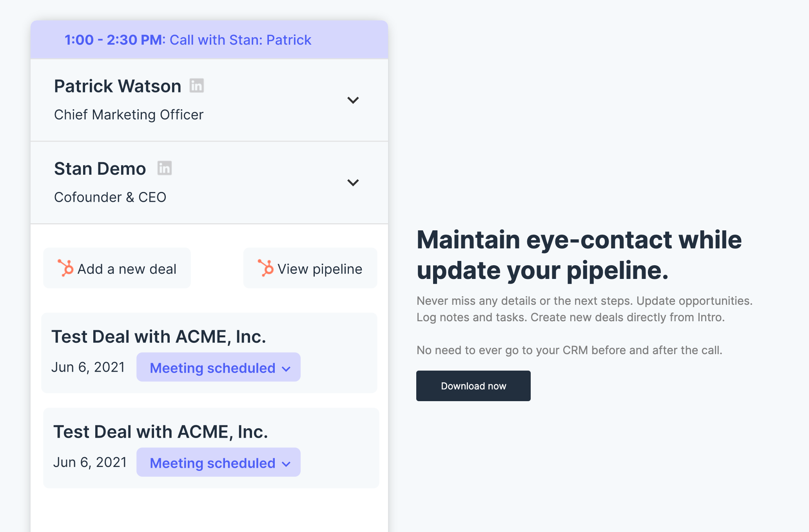Click the Cofounder & CEO job title
Screen dimensions: 809x532
pos(110,197)
